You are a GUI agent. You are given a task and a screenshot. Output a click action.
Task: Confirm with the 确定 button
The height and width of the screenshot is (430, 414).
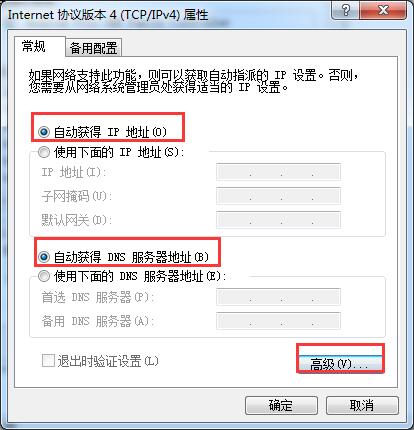(x=281, y=405)
